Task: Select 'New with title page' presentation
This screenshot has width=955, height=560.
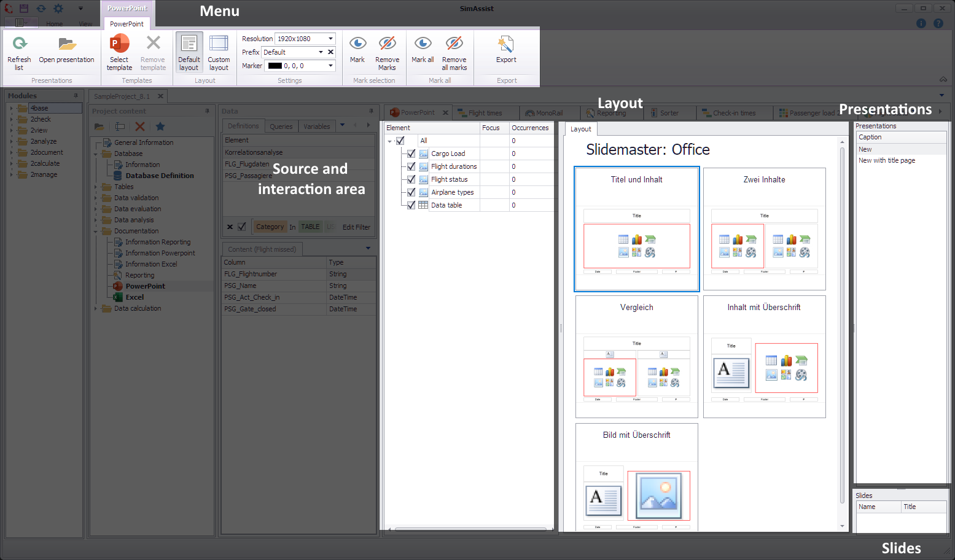Action: pos(887,160)
